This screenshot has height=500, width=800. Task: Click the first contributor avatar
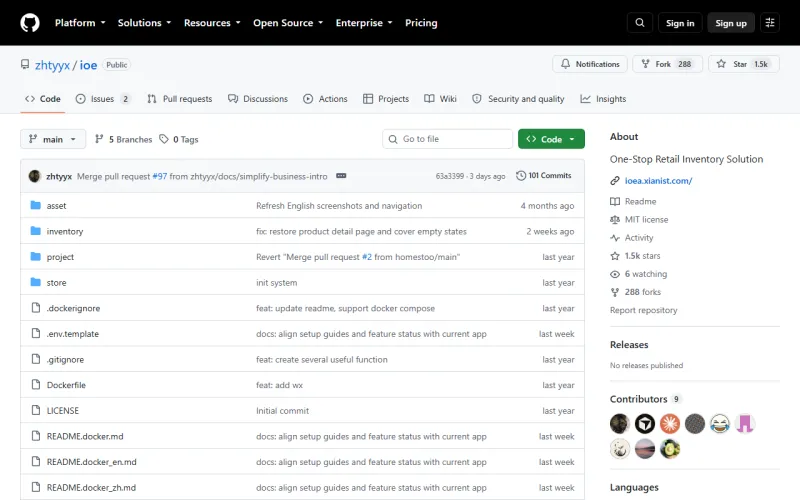pos(619,423)
